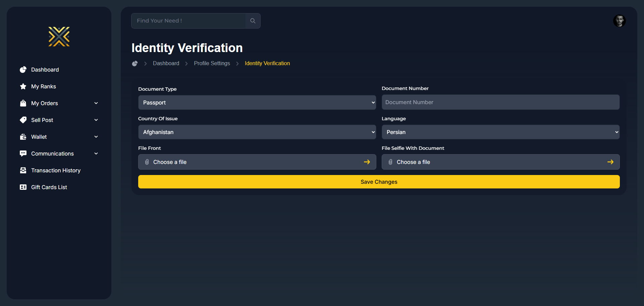Click the Dashboard pie chart icon
Viewport: 644px width, 306px height.
click(x=23, y=70)
